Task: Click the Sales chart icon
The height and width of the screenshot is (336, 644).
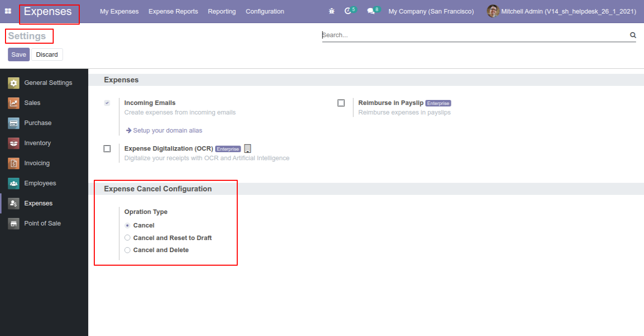Action: click(14, 103)
